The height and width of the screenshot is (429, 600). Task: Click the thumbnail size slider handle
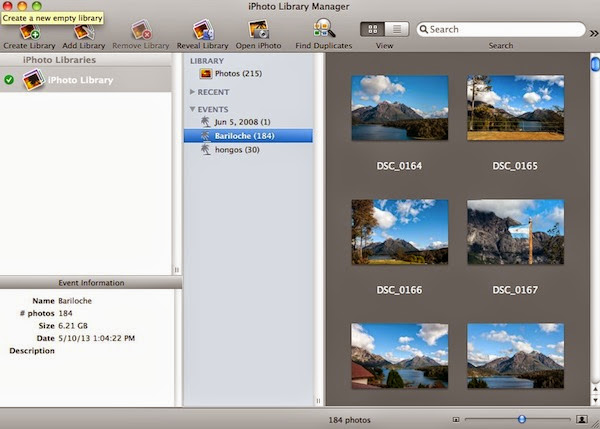[522, 419]
